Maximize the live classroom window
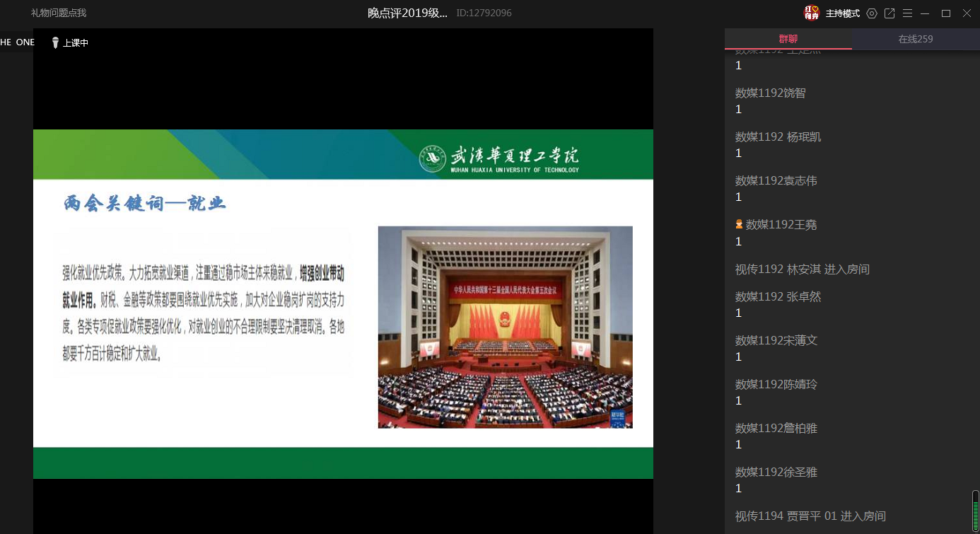 tap(945, 13)
